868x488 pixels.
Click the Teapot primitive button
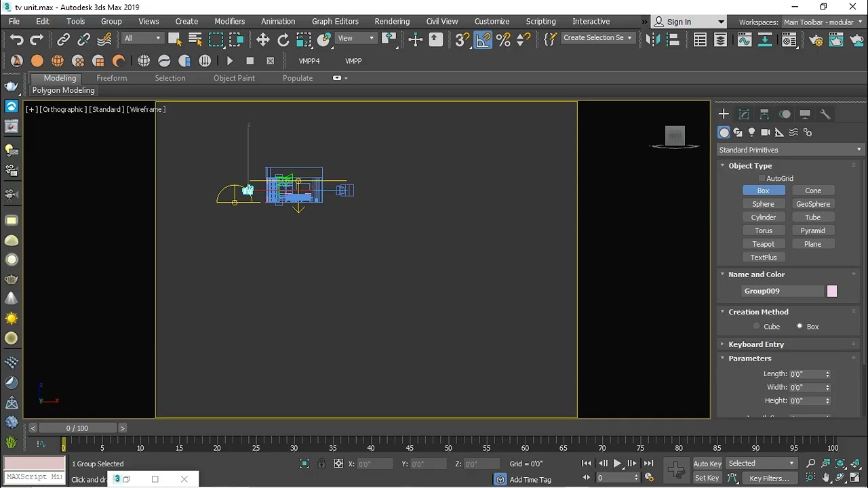click(763, 244)
